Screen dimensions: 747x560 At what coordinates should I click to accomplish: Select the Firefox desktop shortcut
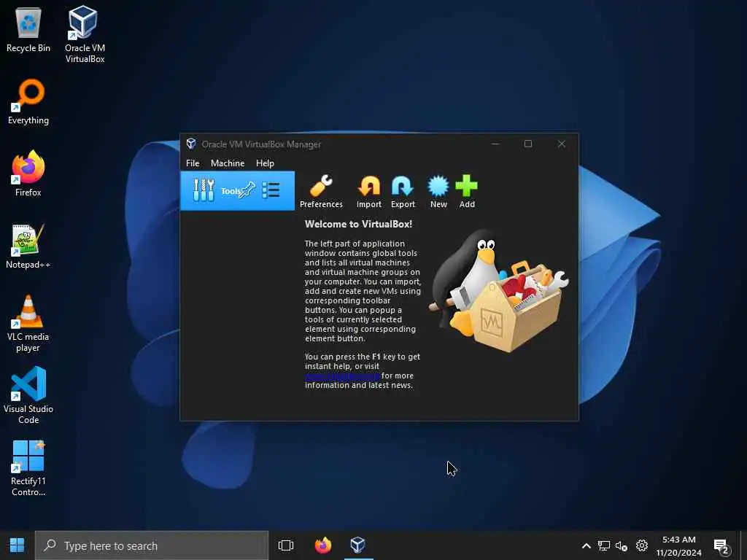click(x=28, y=174)
